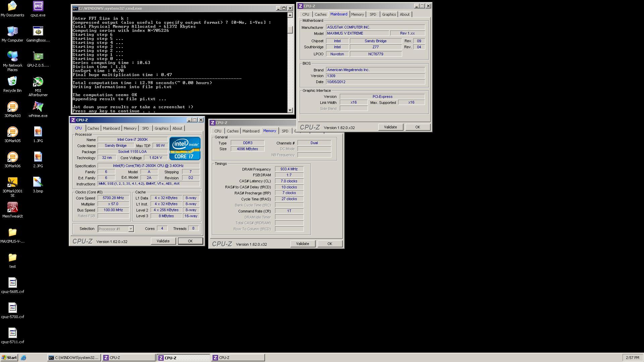Open SPD tab in Memory window
644x362 pixels.
(285, 131)
